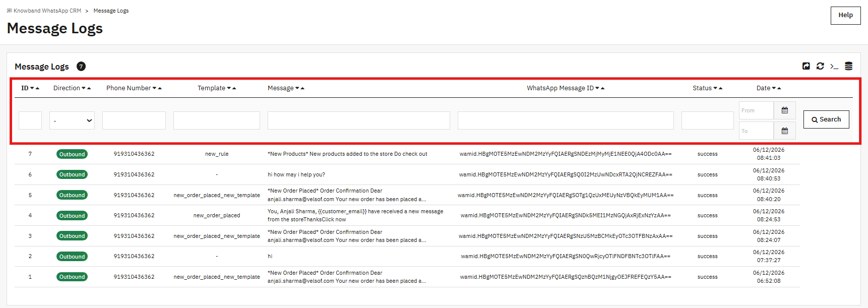This screenshot has width=868, height=308.
Task: Click Outbound badge in row 2
Action: point(72,257)
